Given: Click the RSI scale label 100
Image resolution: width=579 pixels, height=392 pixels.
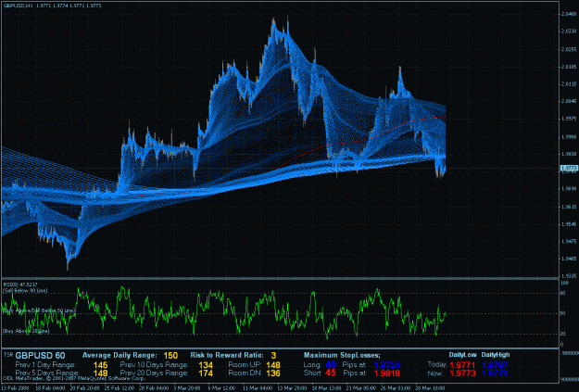Looking at the screenshot, I should coord(564,283).
